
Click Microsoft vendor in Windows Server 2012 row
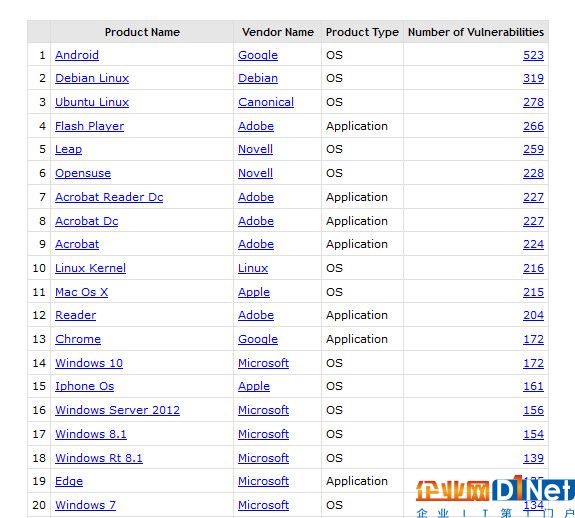click(x=263, y=410)
